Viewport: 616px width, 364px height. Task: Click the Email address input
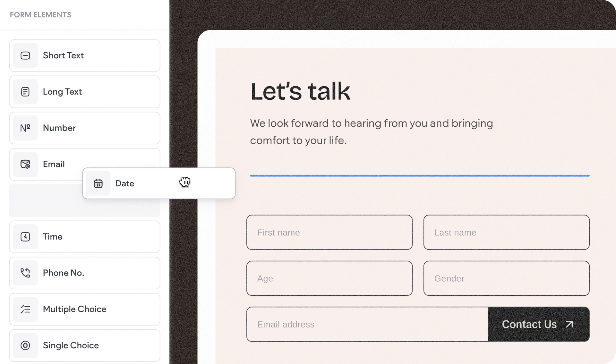[x=367, y=324]
